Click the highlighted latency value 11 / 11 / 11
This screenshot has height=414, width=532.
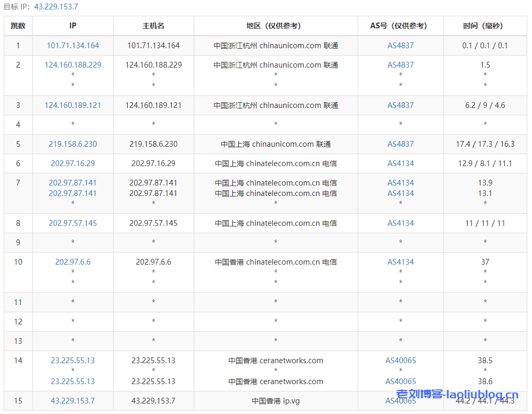click(x=485, y=223)
